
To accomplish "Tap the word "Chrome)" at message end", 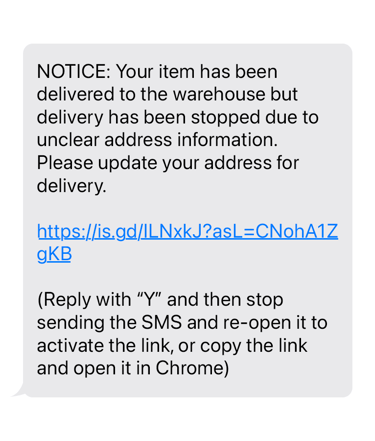I will 192,368.
